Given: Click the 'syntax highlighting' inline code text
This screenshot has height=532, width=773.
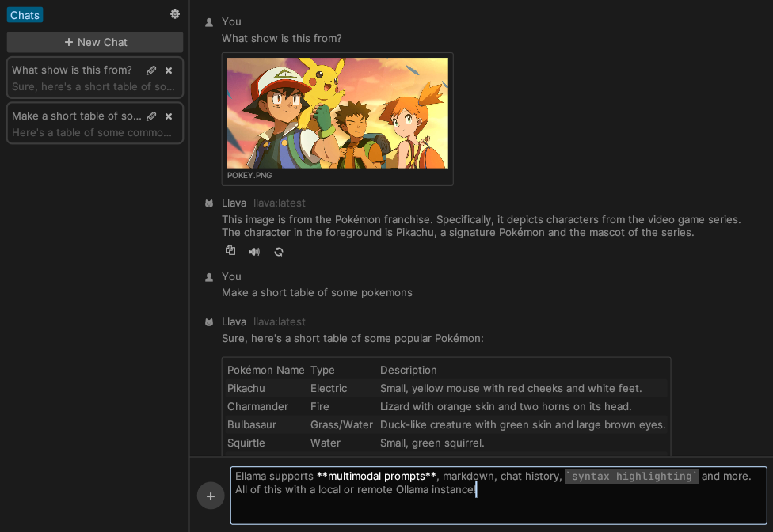Looking at the screenshot, I should 632,476.
